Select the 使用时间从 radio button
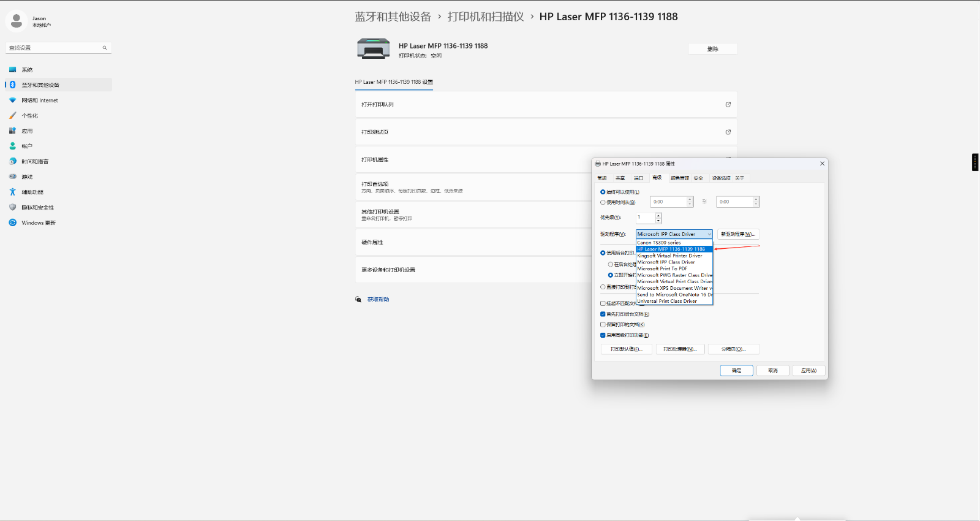Screen dimensions: 980x521 coord(603,202)
